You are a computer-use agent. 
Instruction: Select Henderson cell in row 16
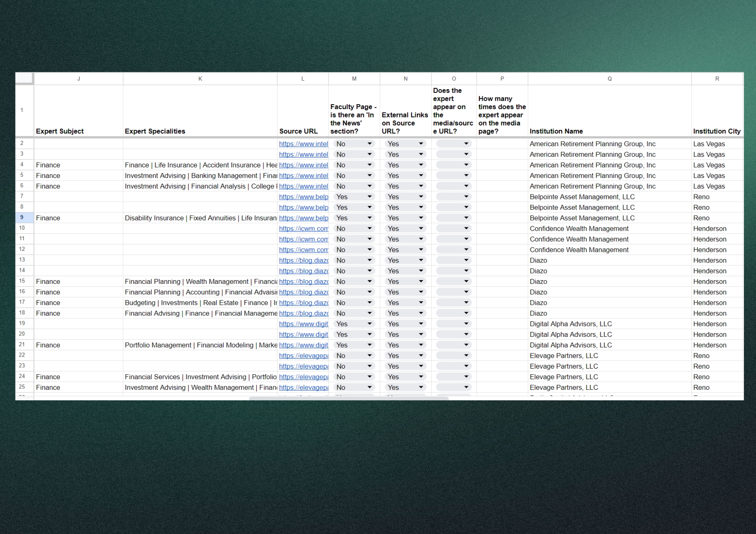(x=717, y=292)
